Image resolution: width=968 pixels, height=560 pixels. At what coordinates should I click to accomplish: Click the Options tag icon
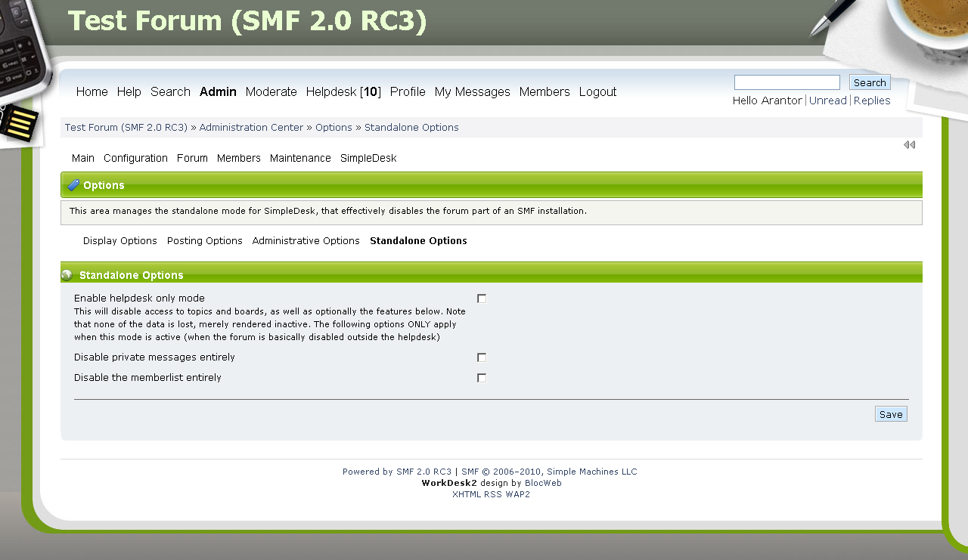pos(73,185)
